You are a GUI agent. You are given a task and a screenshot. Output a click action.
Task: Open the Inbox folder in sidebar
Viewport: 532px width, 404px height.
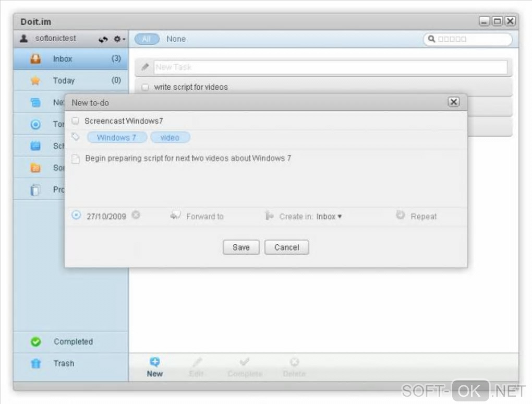tap(70, 59)
